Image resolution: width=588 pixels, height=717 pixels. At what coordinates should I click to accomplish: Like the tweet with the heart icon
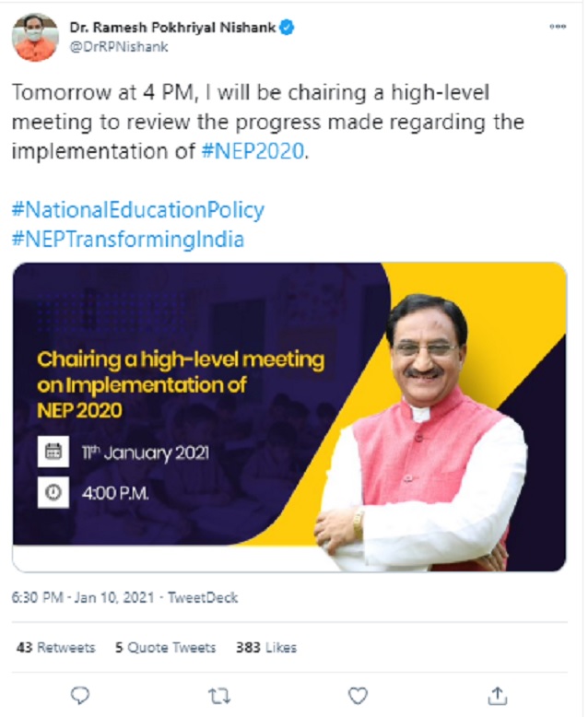click(x=359, y=695)
